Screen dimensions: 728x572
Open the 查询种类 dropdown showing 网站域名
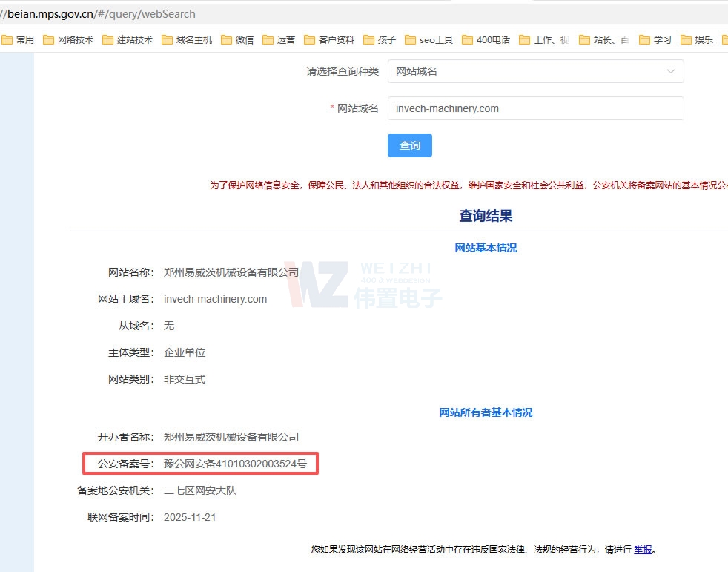534,71
